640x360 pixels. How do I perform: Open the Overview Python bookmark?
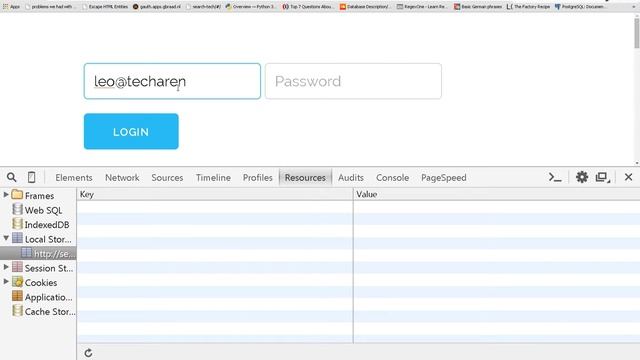pos(250,7)
